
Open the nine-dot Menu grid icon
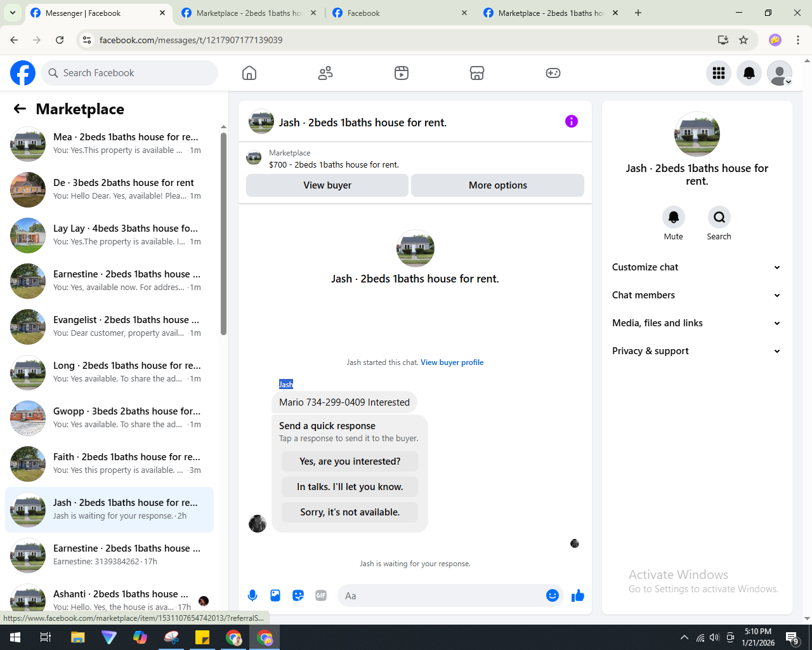(x=719, y=73)
